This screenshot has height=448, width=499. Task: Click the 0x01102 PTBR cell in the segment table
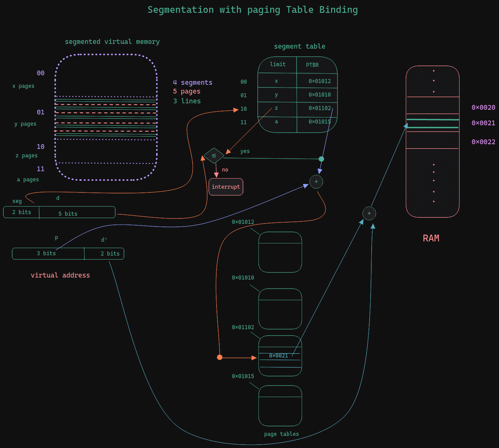click(320, 108)
